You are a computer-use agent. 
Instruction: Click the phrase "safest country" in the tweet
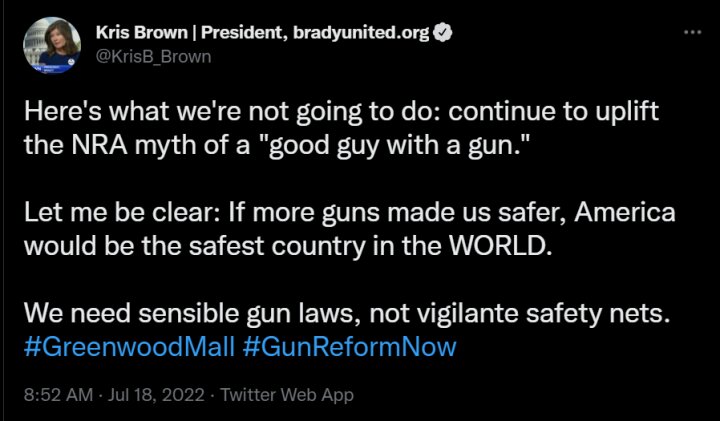(277, 247)
